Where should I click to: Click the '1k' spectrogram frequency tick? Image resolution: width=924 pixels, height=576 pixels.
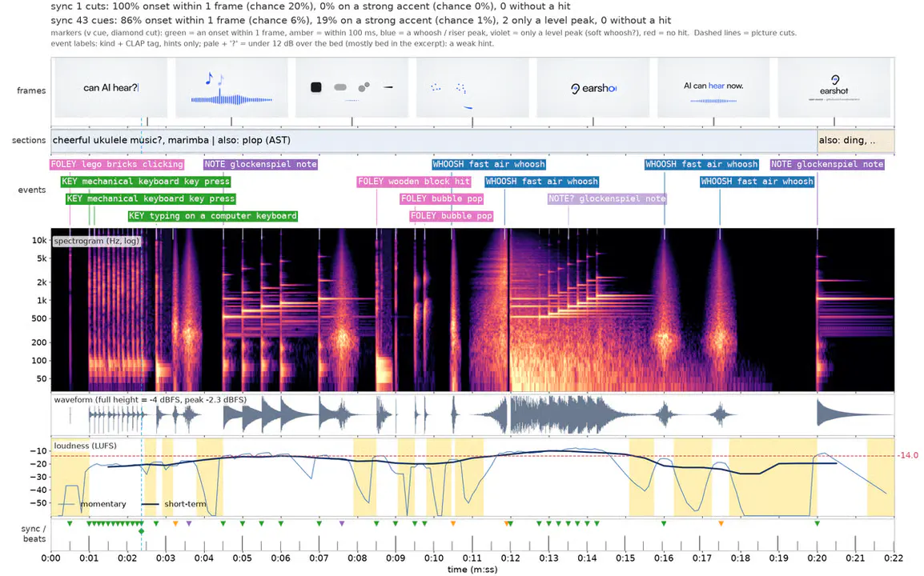click(42, 300)
